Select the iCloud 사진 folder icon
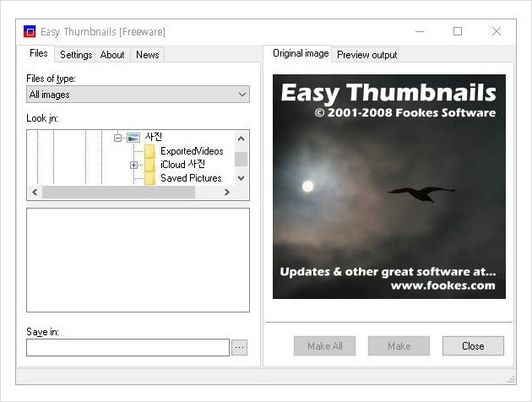The height and width of the screenshot is (402, 532). click(149, 165)
